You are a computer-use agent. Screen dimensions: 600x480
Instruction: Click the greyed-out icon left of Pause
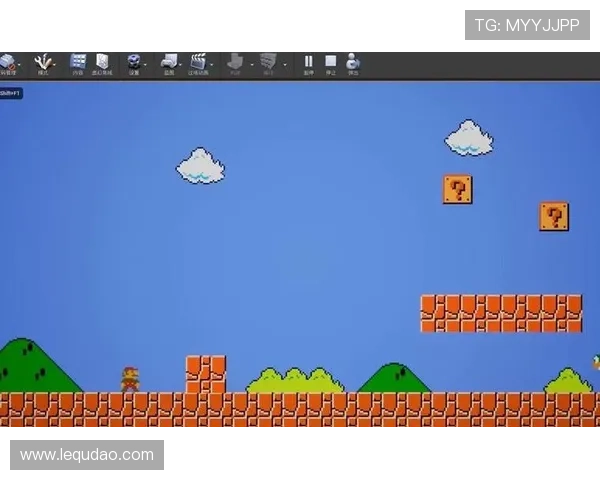tap(267, 62)
